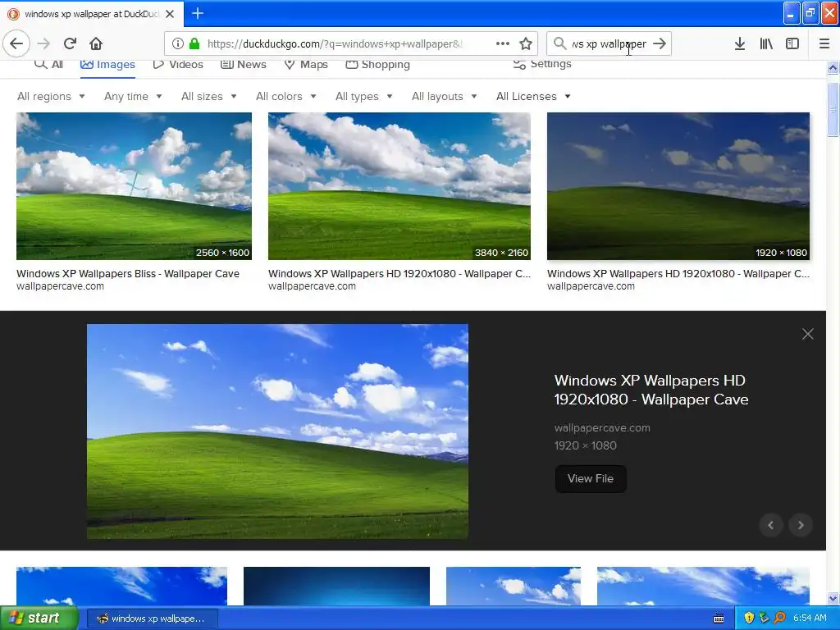Switch to the Maps tab

coord(306,64)
